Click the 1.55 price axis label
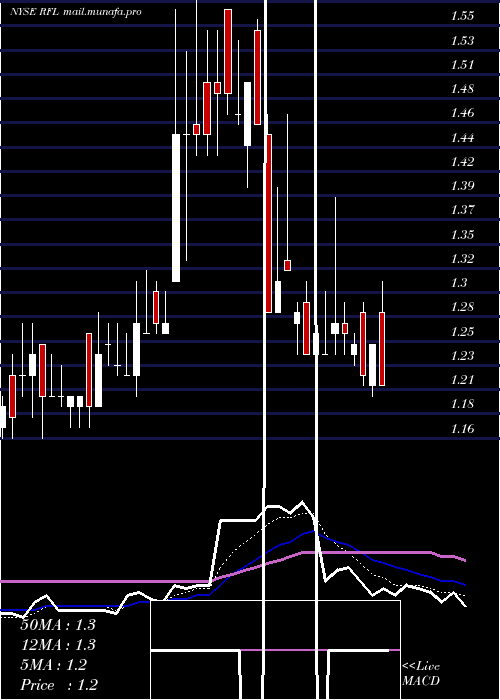The height and width of the screenshot is (700, 500). pyautogui.click(x=462, y=17)
